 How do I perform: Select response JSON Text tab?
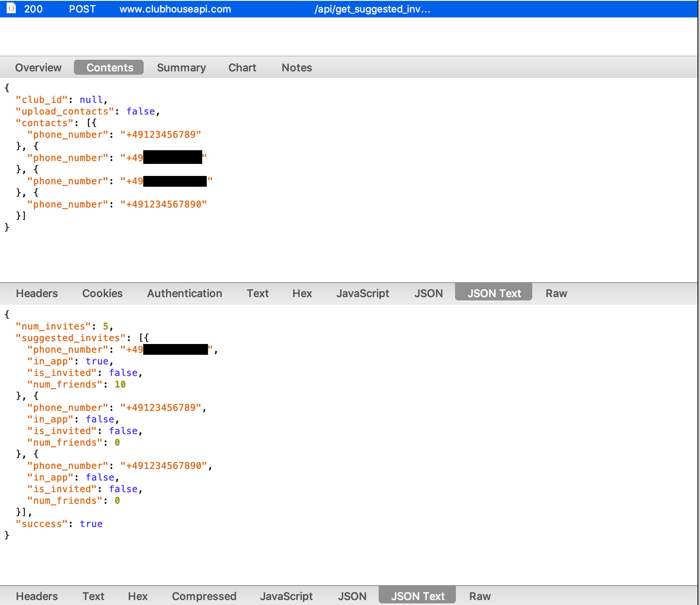click(417, 595)
